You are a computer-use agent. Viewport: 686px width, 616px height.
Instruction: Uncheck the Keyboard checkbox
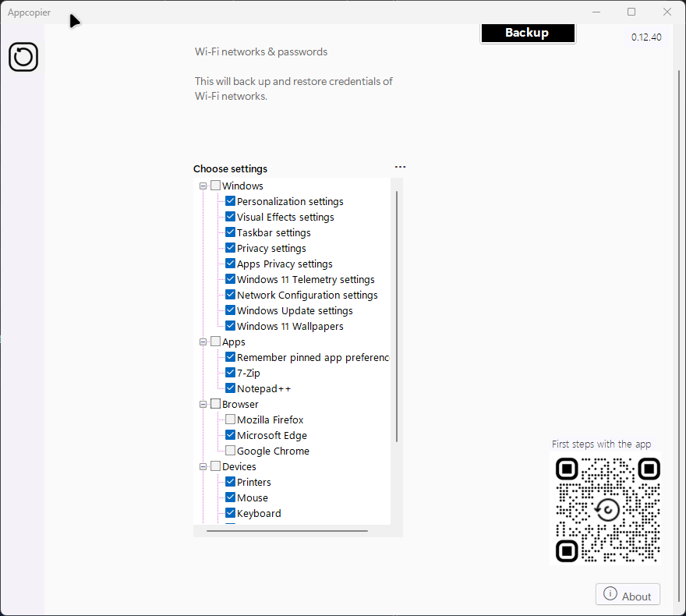[231, 513]
